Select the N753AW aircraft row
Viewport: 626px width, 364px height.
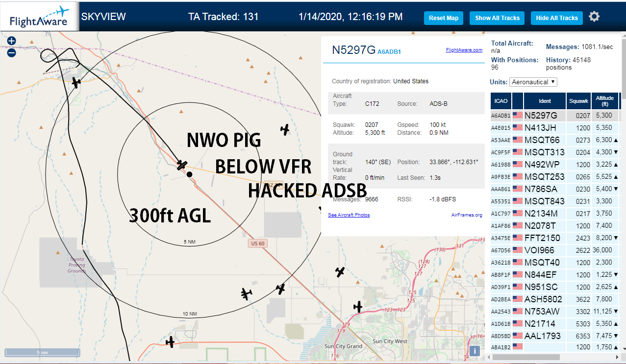pos(555,312)
